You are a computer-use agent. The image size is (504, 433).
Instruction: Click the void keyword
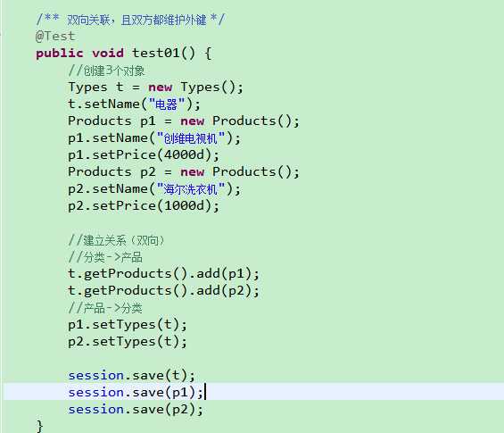108,53
